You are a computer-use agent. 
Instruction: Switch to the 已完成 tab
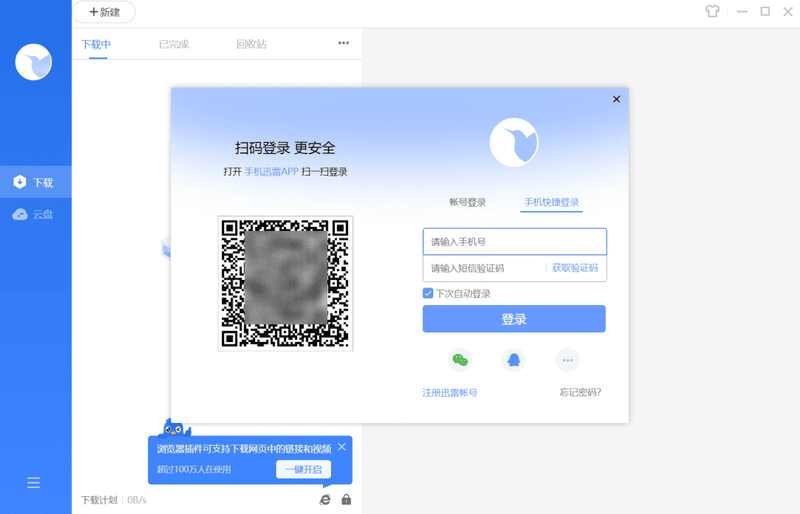174,44
